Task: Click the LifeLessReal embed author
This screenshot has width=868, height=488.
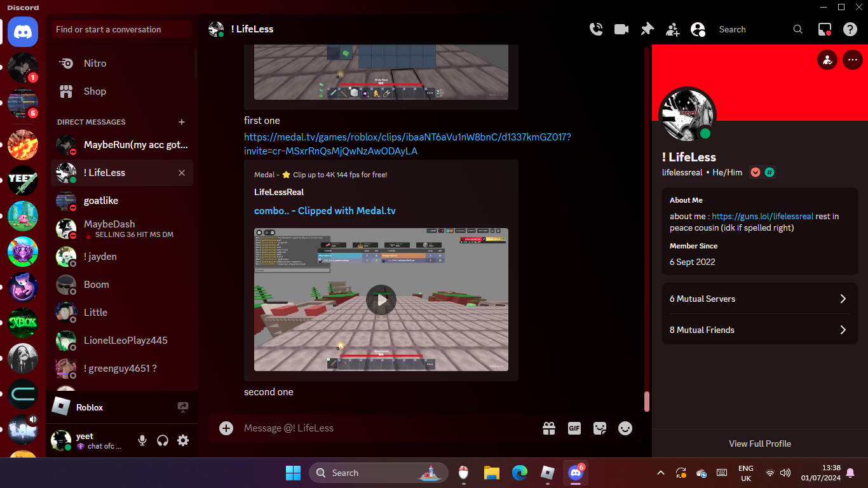Action: pyautogui.click(x=279, y=192)
